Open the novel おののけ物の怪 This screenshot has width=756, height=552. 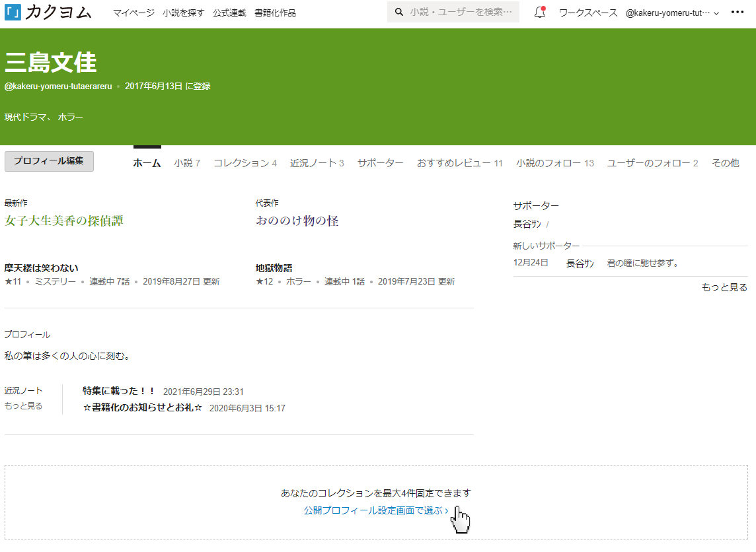297,221
